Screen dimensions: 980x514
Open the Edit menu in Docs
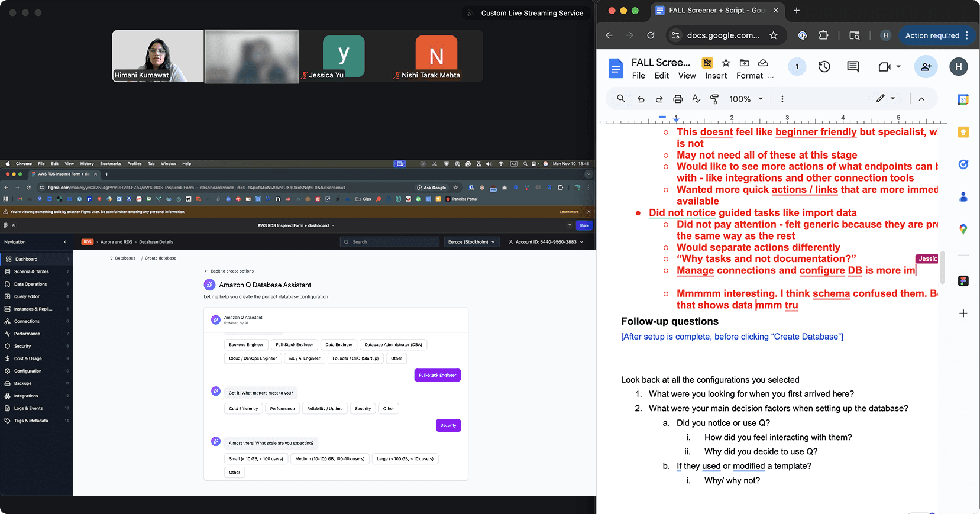click(662, 76)
